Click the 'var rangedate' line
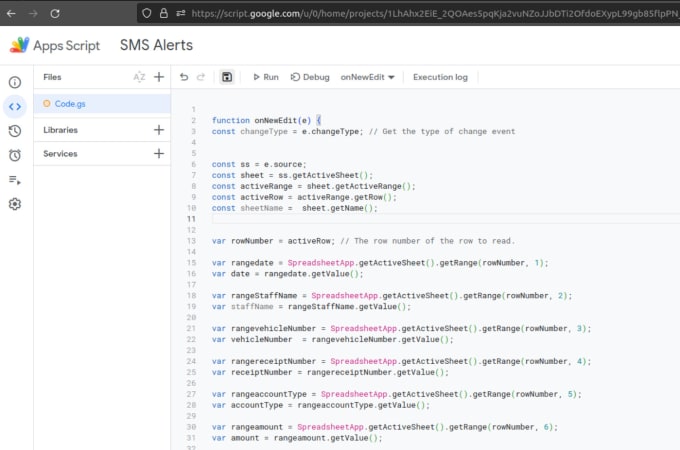Image resolution: width=680 pixels, height=450 pixels. (x=380, y=263)
